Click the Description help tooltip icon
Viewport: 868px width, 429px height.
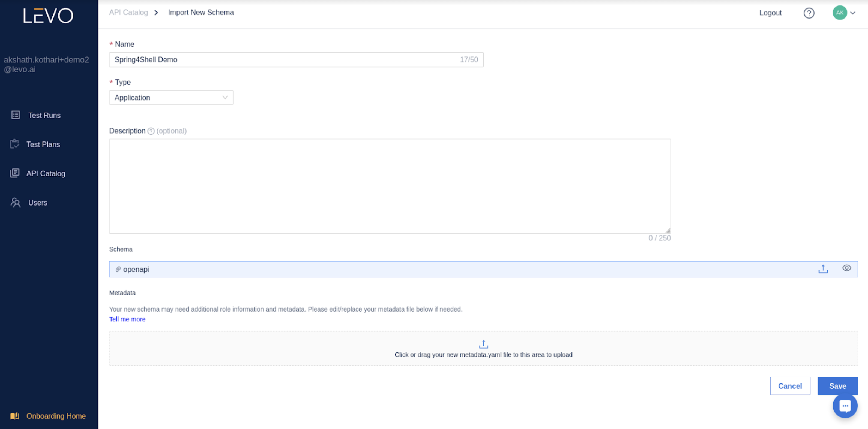151,131
